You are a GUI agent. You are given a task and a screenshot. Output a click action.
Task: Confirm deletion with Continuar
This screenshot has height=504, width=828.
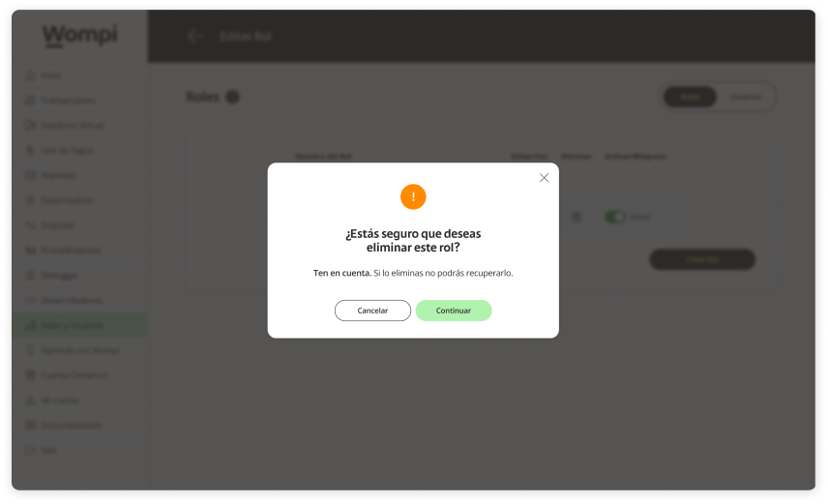(454, 311)
